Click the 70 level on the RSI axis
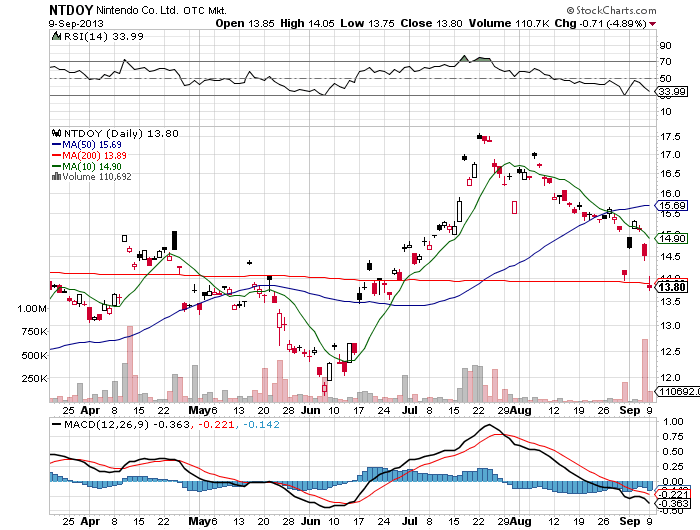 point(665,62)
